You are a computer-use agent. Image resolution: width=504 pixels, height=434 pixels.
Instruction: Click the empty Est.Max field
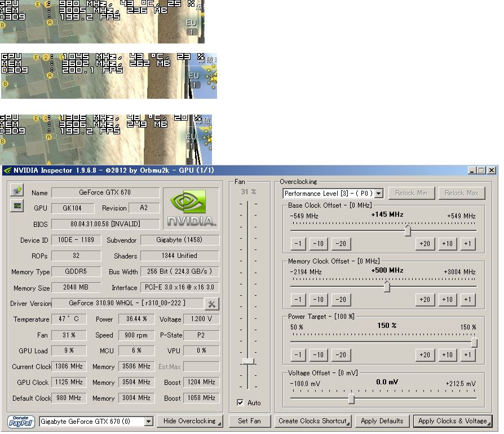pyautogui.click(x=201, y=366)
